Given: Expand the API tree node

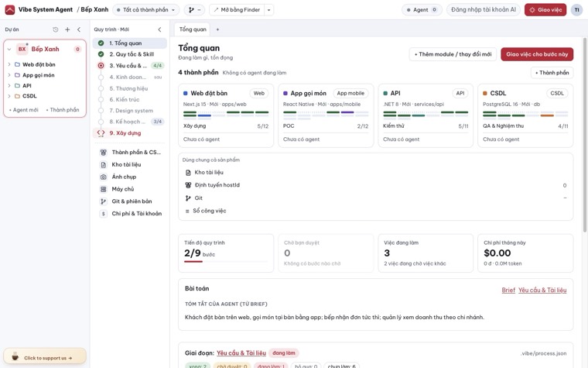Looking at the screenshot, I should coord(9,86).
